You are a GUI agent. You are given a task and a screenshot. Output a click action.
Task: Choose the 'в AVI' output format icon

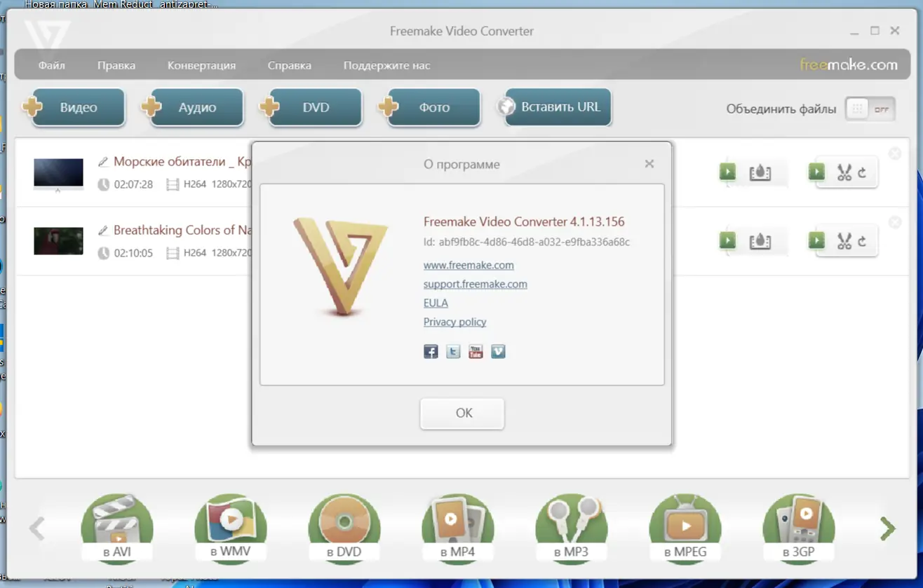pos(117,528)
